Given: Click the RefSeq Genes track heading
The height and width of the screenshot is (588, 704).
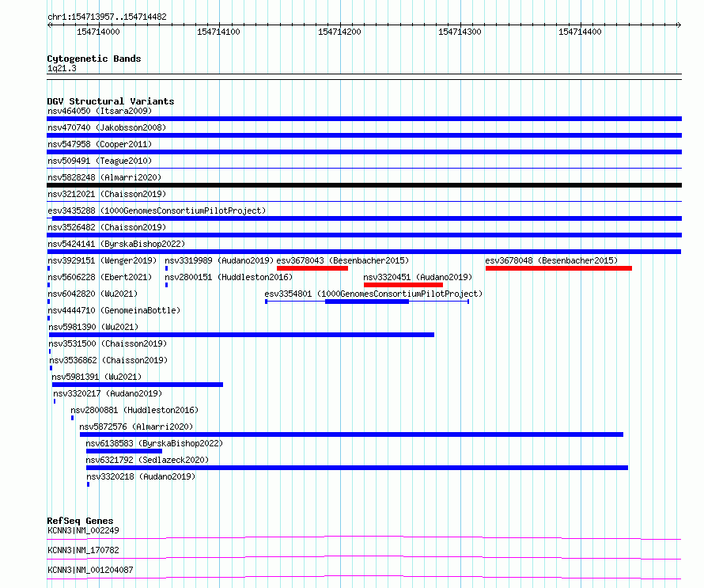Looking at the screenshot, I should (80, 521).
